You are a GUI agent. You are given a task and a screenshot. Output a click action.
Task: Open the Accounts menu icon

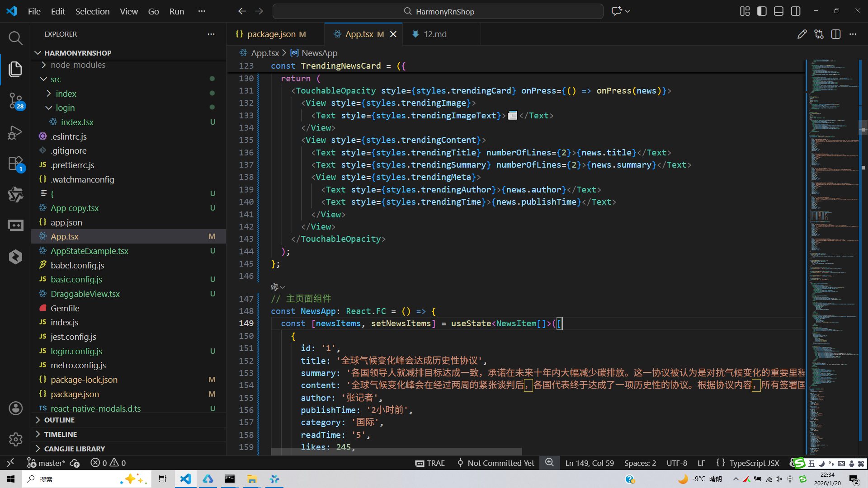click(15, 408)
